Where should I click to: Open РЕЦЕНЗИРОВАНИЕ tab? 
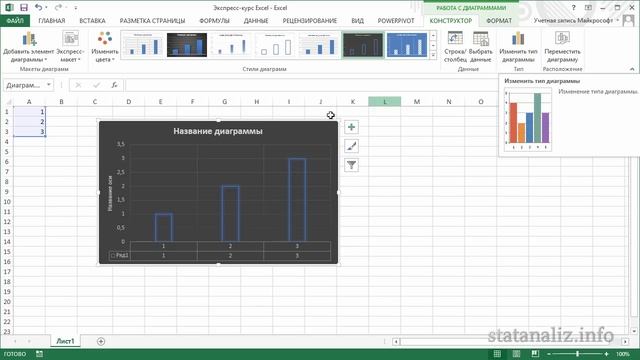tap(310, 20)
